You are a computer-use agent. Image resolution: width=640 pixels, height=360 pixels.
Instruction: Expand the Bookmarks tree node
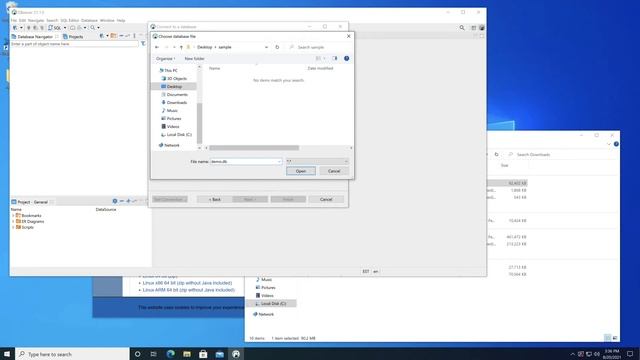click(x=13, y=216)
